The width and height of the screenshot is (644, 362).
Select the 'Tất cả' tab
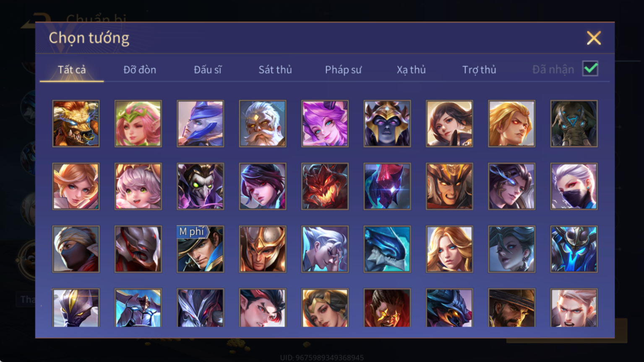pyautogui.click(x=72, y=70)
